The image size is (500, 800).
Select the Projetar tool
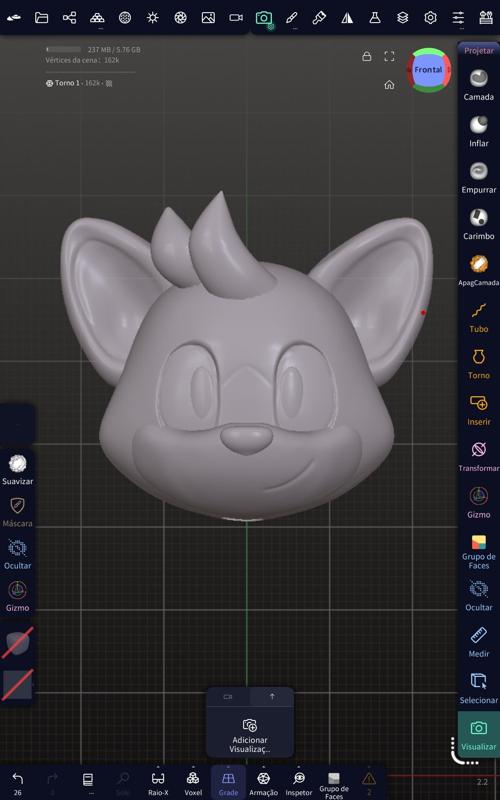click(479, 51)
